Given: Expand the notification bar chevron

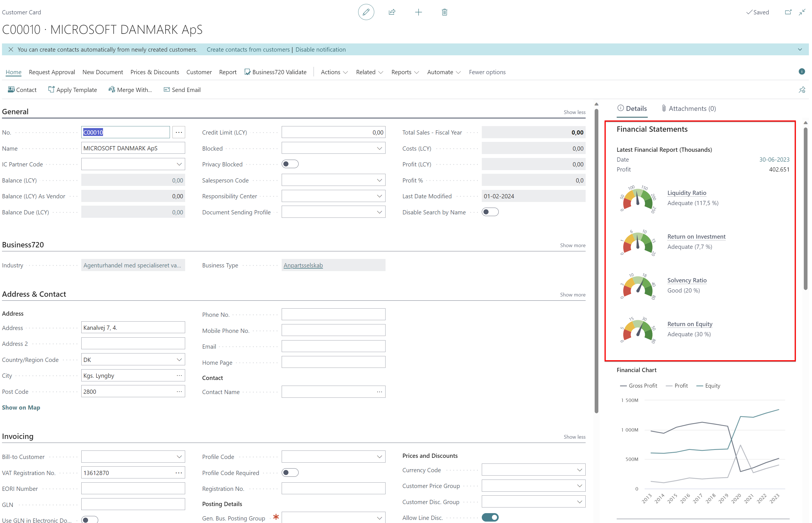Looking at the screenshot, I should (800, 49).
